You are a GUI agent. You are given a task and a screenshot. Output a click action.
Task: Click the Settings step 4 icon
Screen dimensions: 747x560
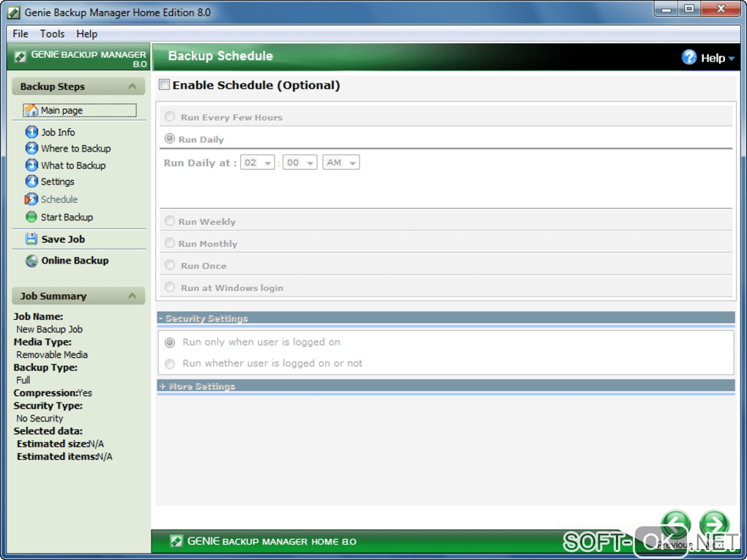tap(31, 182)
